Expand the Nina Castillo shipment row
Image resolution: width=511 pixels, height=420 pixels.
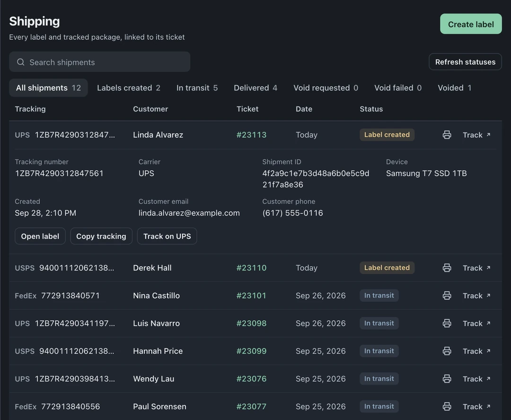coord(255,296)
